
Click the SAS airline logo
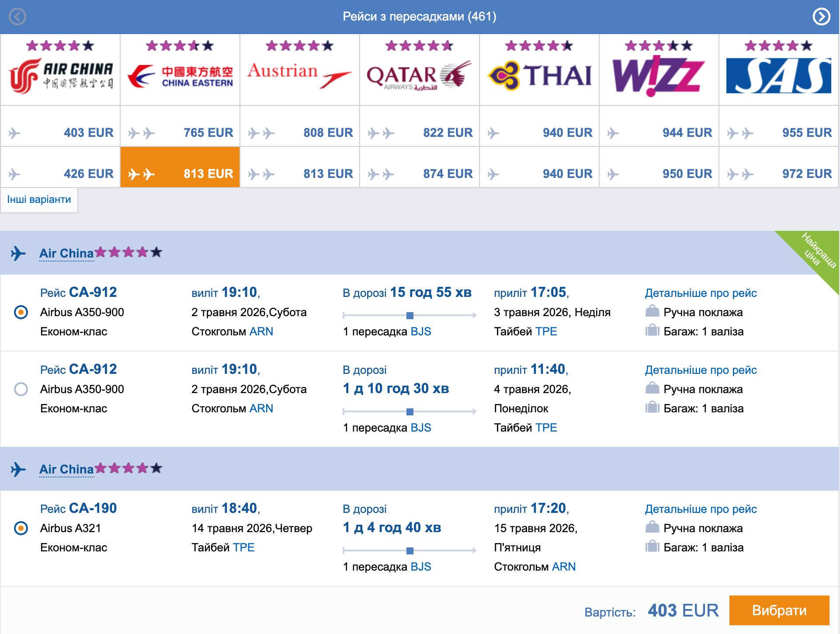coord(778,76)
